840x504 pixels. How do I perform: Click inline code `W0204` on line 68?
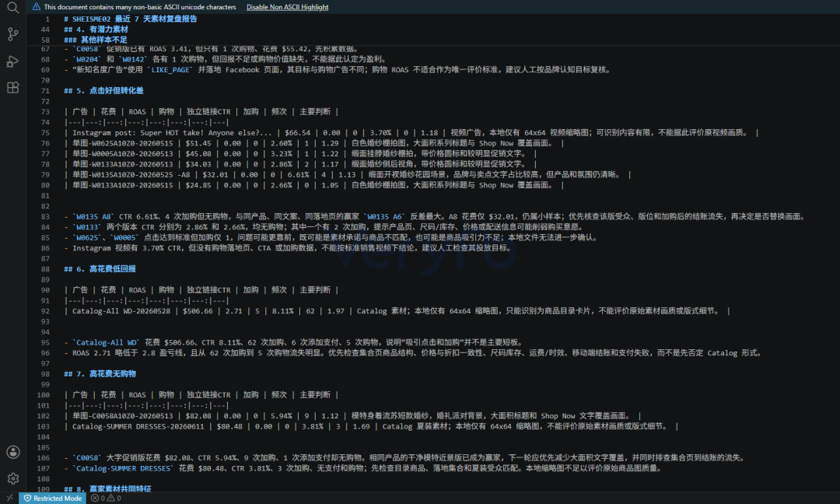pyautogui.click(x=87, y=59)
